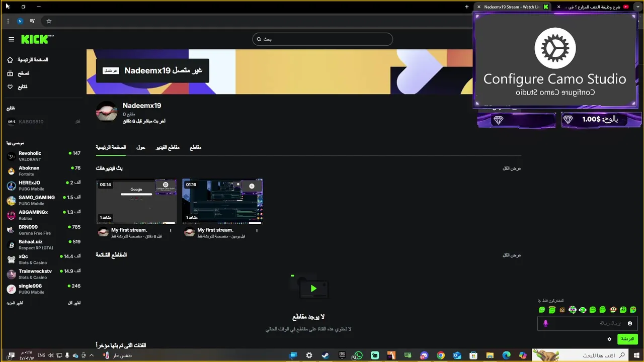644x362 pixels.
Task: Click the chat message input field
Action: pyautogui.click(x=588, y=323)
